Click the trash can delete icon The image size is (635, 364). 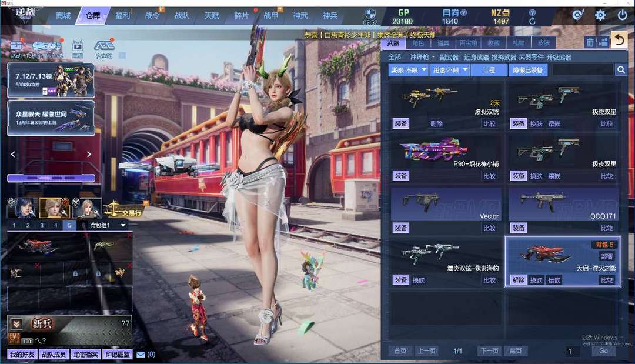click(x=590, y=42)
